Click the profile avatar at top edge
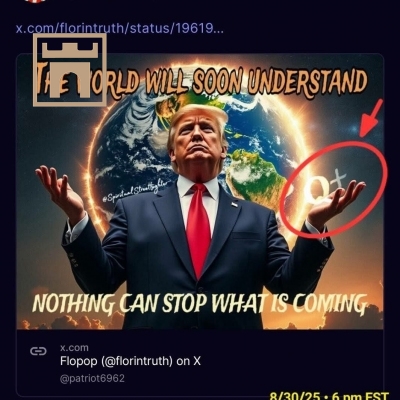400x400 pixels. tap(34, 1)
